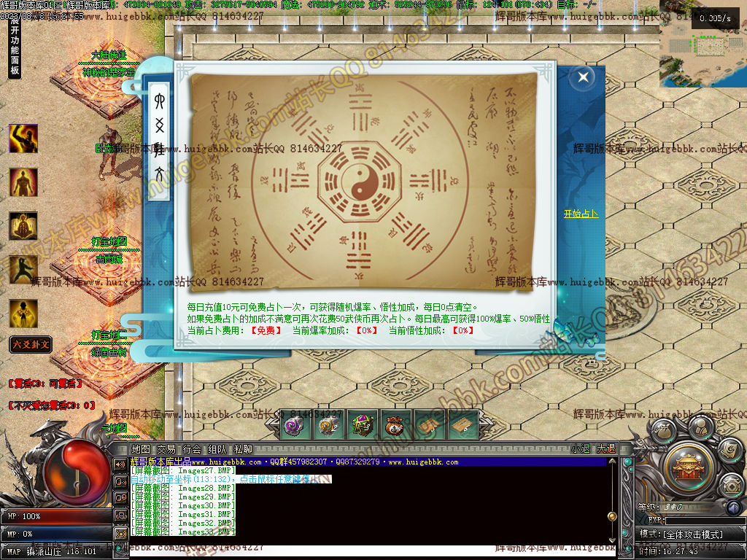Open the inventory bag round button
The height and width of the screenshot is (560, 747).
pyautogui.click(x=664, y=431)
